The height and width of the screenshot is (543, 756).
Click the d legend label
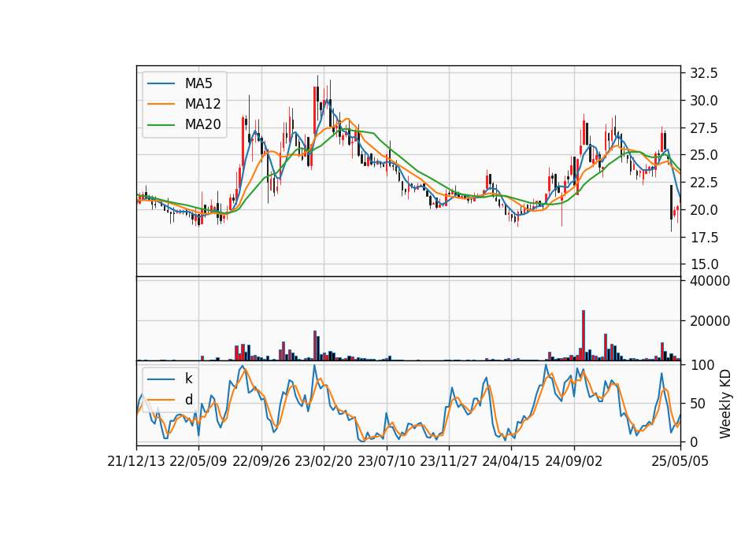[188, 400]
